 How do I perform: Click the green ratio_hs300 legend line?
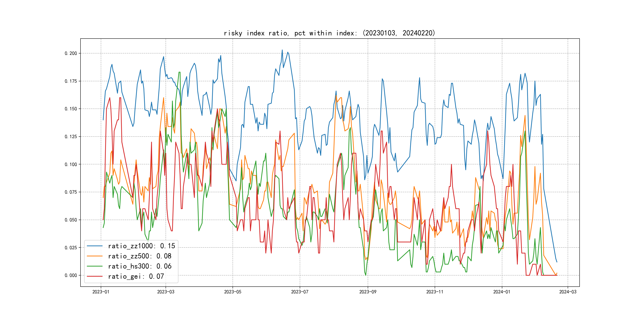coord(94,266)
